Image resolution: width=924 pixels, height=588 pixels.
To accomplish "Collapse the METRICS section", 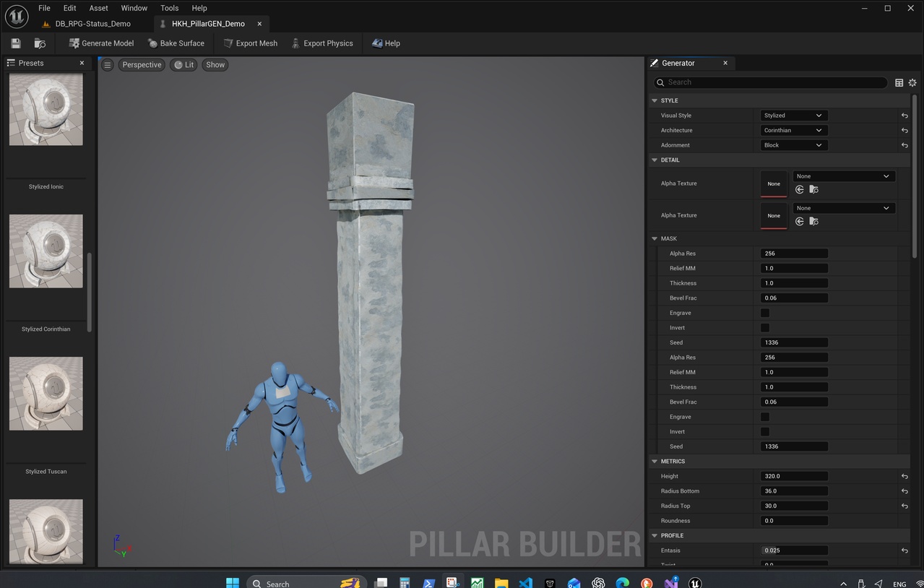I will click(655, 462).
